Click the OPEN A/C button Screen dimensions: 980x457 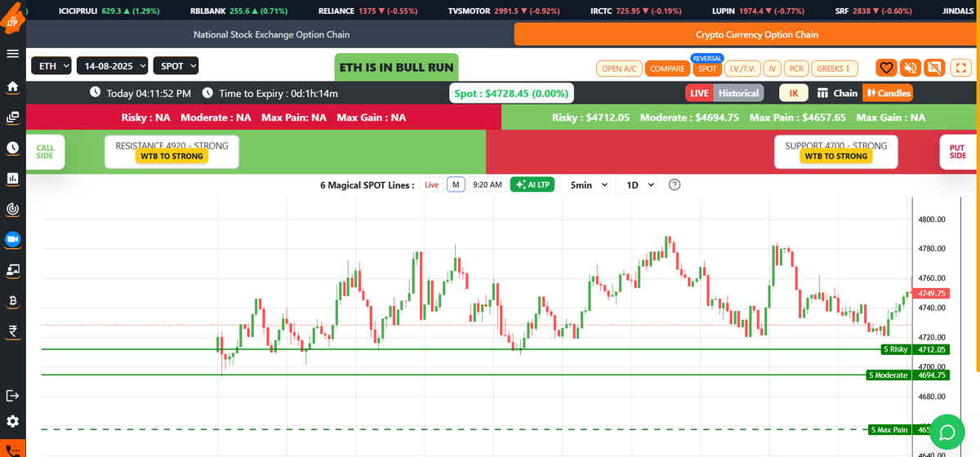point(620,69)
